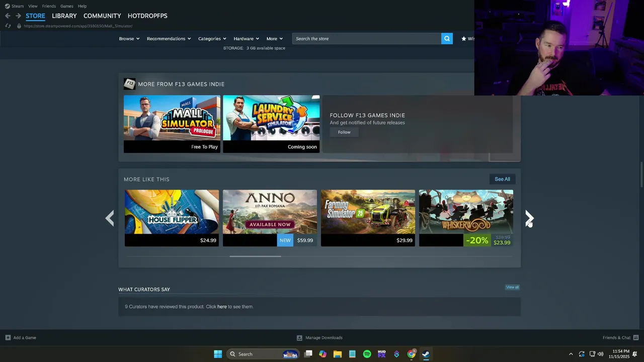The image size is (644, 362).
Task: Open File Explorer from the taskbar
Action: click(338, 354)
